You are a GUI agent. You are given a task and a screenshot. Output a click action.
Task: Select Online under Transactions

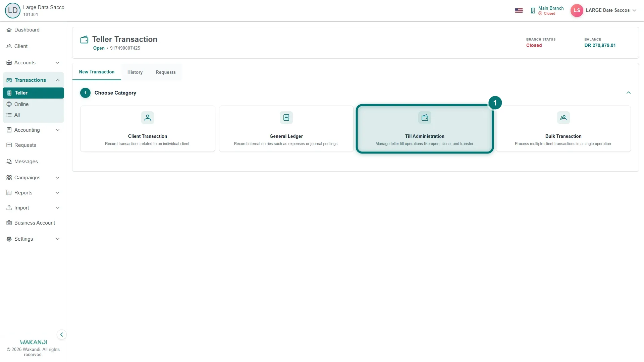coord(21,104)
